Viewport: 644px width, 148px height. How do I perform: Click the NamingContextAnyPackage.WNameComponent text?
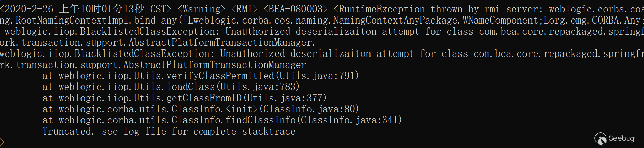tap(435, 20)
